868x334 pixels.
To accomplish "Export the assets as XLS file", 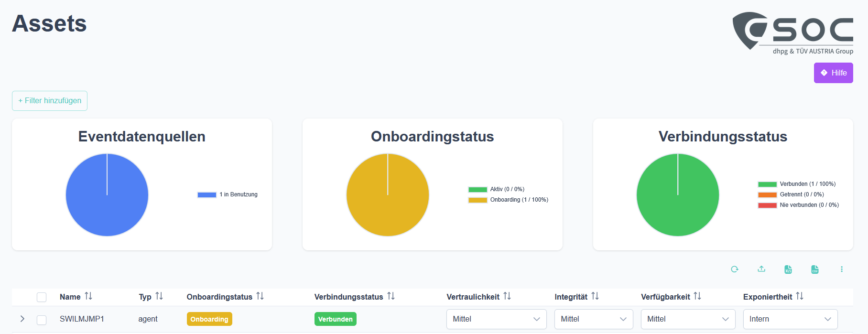I will pyautogui.click(x=788, y=269).
